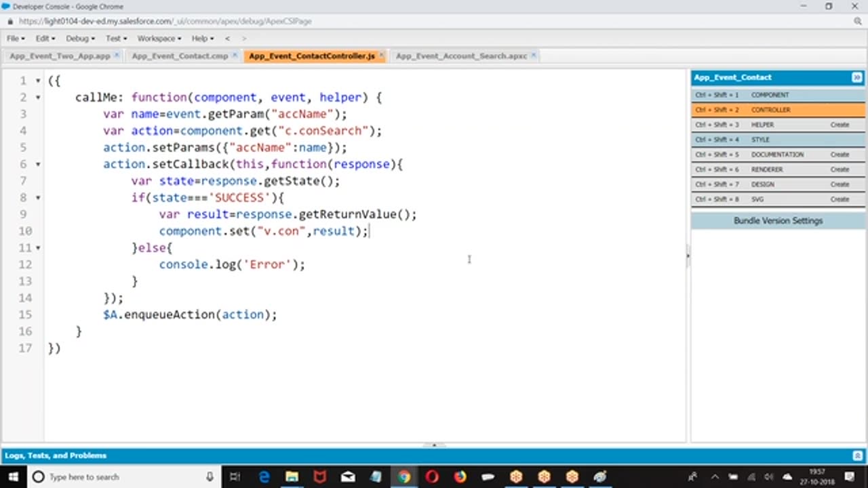Open Bundle Version Settings
868x488 pixels.
tap(778, 221)
